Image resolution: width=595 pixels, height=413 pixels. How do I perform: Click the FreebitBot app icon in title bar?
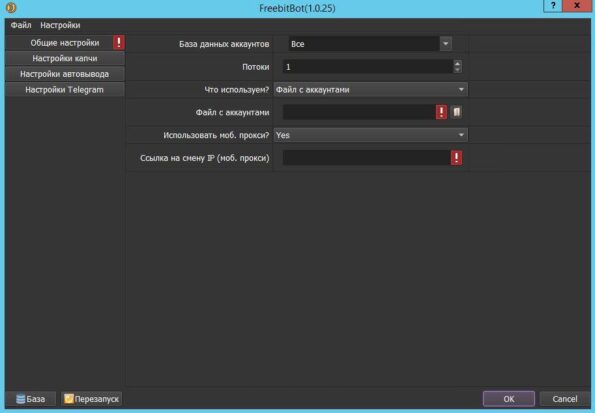[x=11, y=8]
